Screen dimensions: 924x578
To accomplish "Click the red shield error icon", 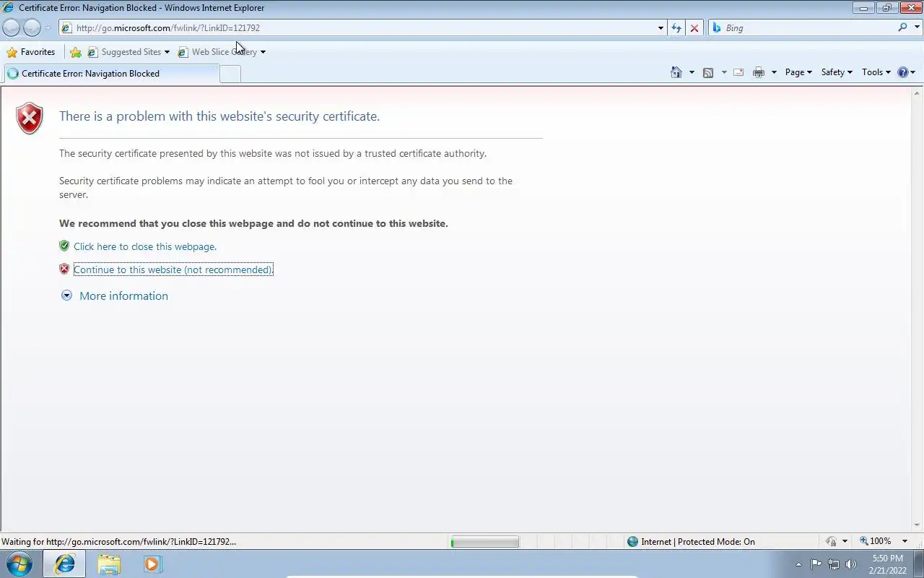I will [30, 118].
